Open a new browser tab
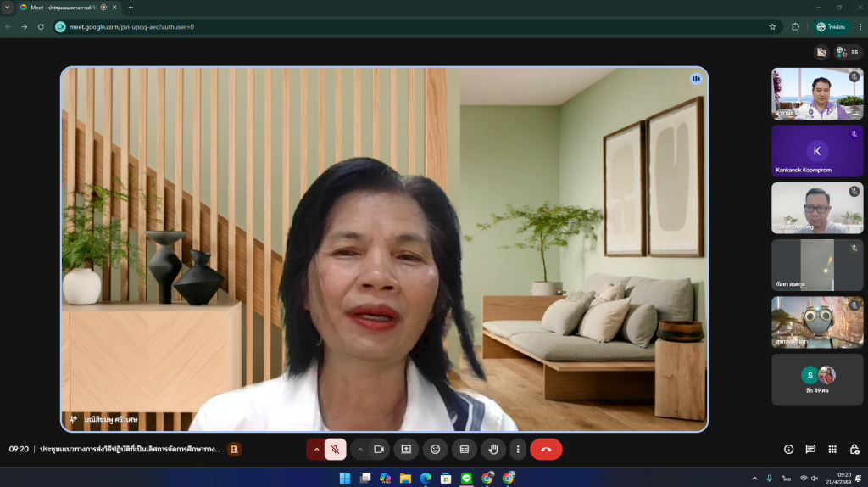Viewport: 868px width, 487px height. [x=131, y=7]
